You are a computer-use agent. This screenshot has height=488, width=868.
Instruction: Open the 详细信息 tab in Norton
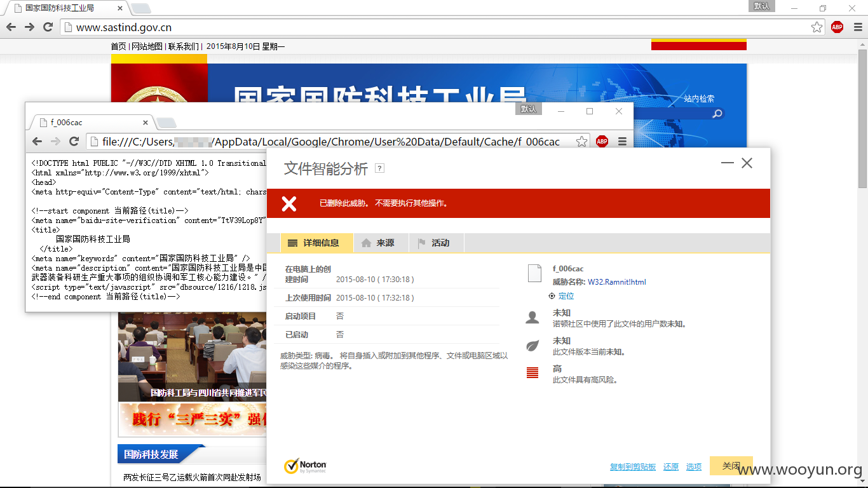pos(316,243)
